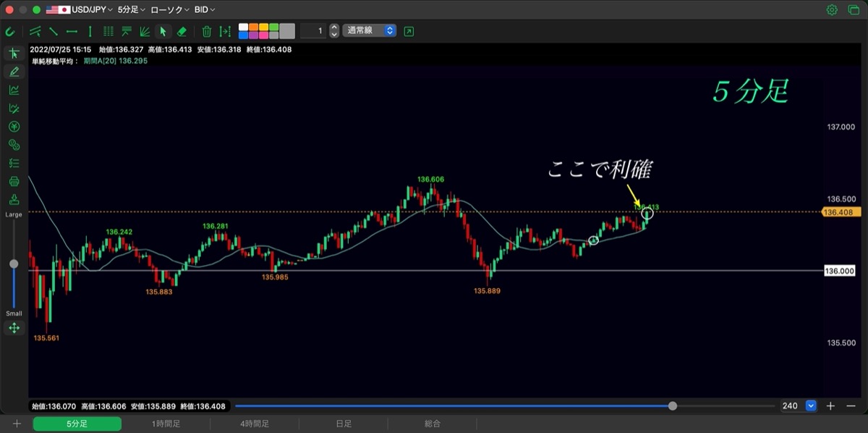868x433 pixels.
Task: Switch to the 1時間足 tab
Action: click(x=166, y=424)
